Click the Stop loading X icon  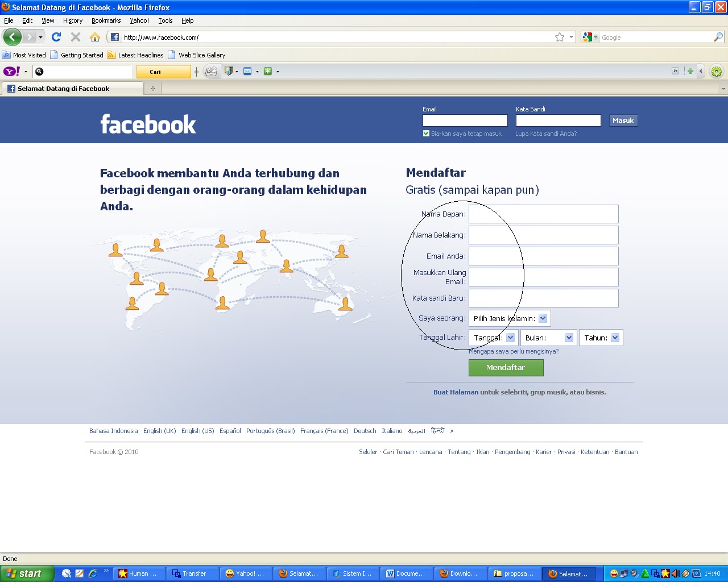tap(75, 37)
